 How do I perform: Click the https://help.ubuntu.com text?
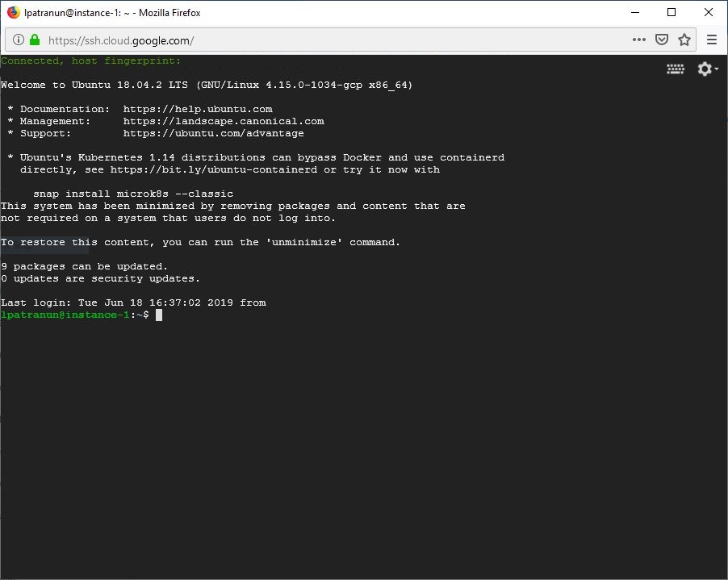(198, 109)
